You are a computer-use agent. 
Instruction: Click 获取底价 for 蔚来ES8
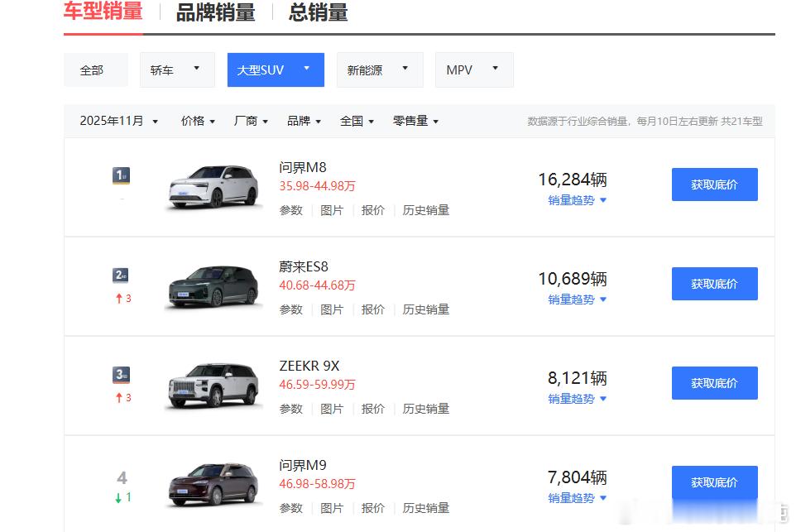tap(714, 283)
